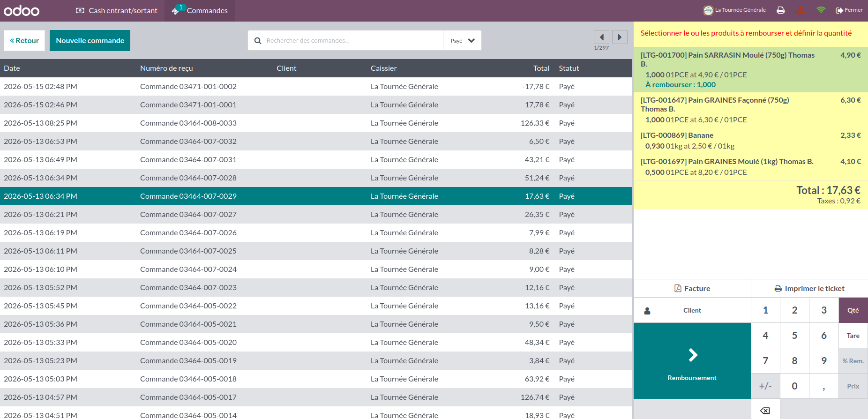Select order Commande 03464-008-0033

(x=316, y=123)
